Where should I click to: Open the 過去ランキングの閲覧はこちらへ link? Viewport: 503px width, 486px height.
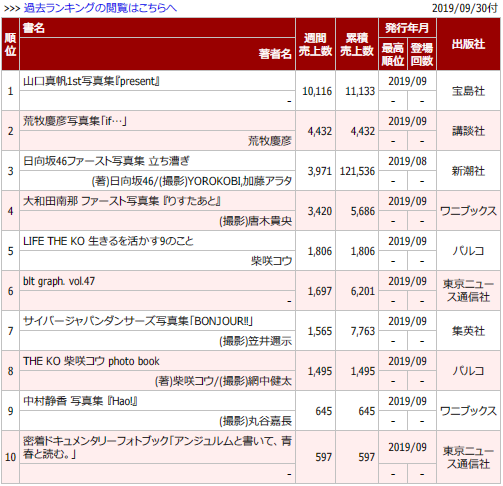coord(100,8)
